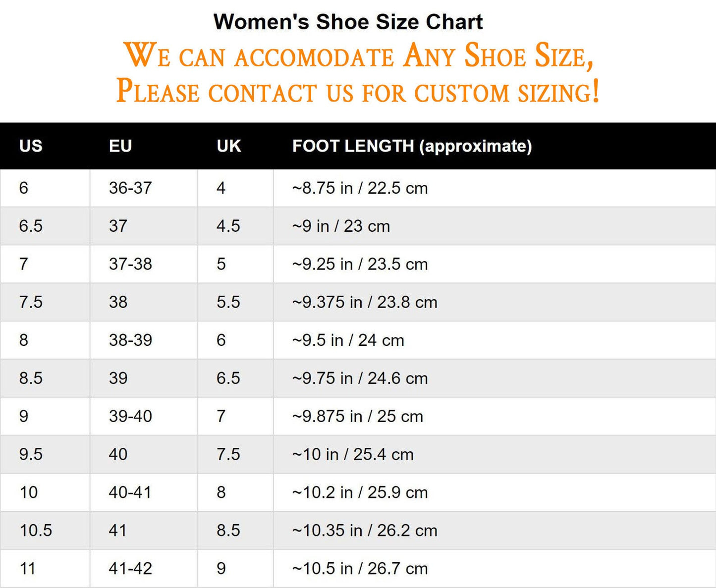Viewport: 716px width, 588px height.
Task: Click the US size 7.5 cell
Action: 31,302
